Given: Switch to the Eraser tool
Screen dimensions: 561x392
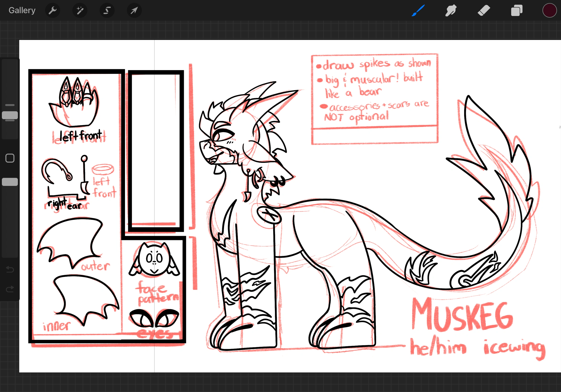Looking at the screenshot, I should (x=483, y=10).
